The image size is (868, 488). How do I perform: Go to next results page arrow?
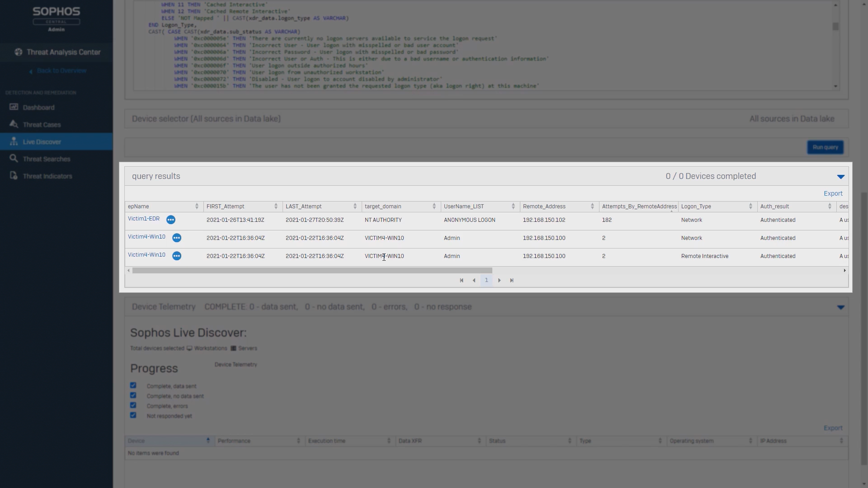point(499,281)
